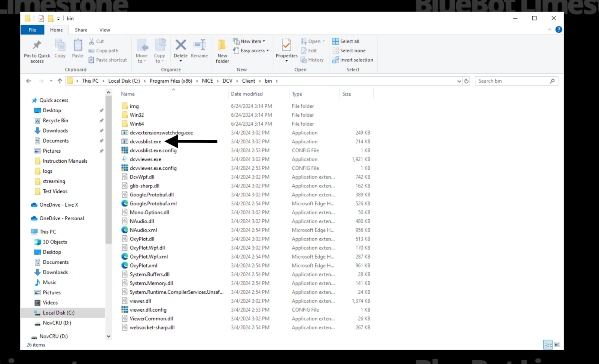
Task: Sort by the Name column header
Action: 128,94
